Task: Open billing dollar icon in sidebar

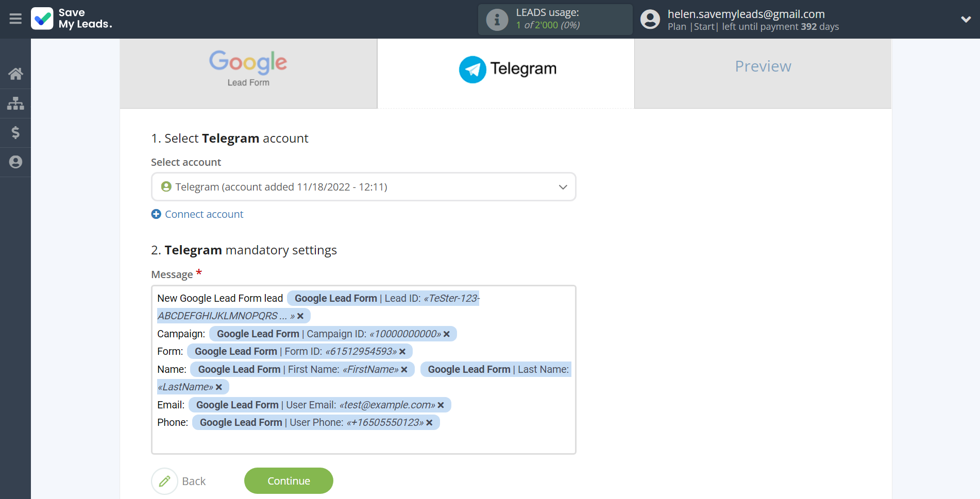Action: pos(15,132)
